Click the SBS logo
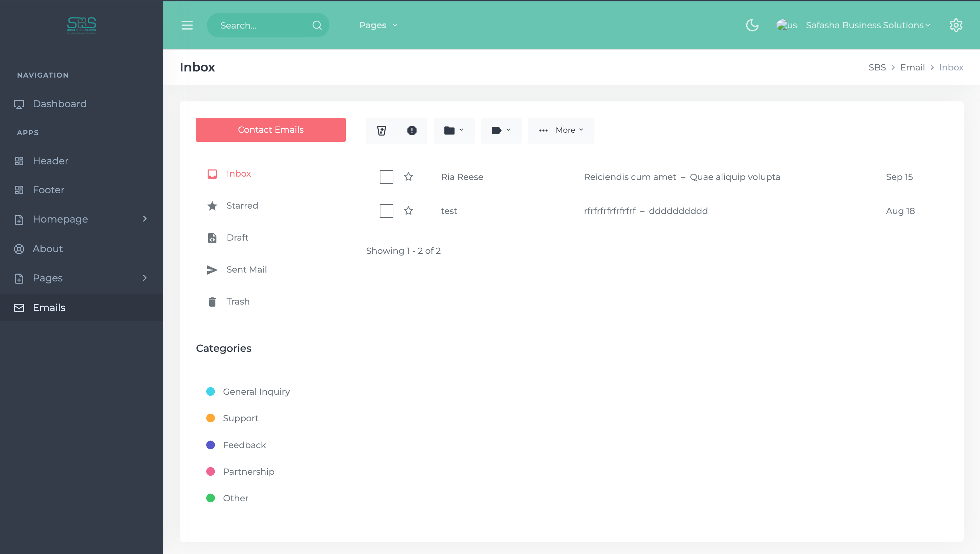This screenshot has height=554, width=980. pos(81,25)
